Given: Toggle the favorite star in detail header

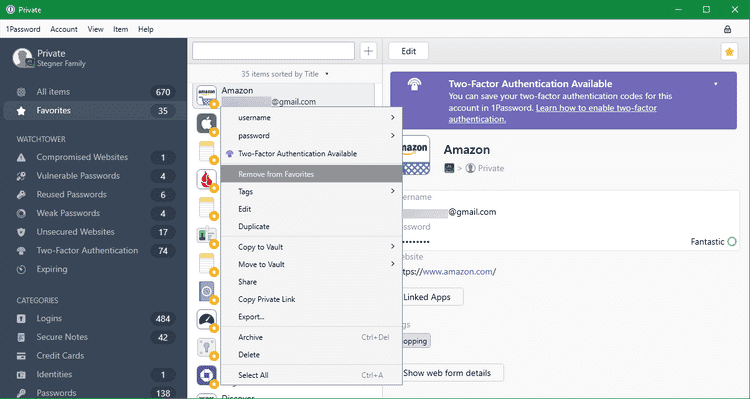Looking at the screenshot, I should (729, 52).
